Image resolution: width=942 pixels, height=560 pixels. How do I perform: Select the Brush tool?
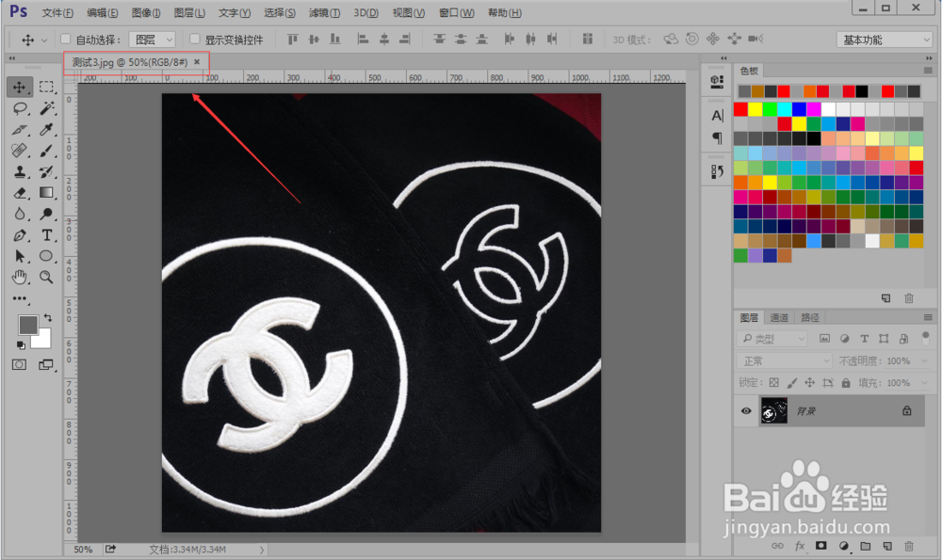(x=46, y=151)
